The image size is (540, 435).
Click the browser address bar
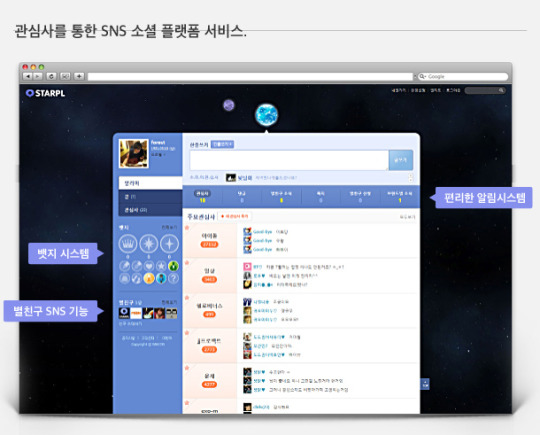[250, 76]
